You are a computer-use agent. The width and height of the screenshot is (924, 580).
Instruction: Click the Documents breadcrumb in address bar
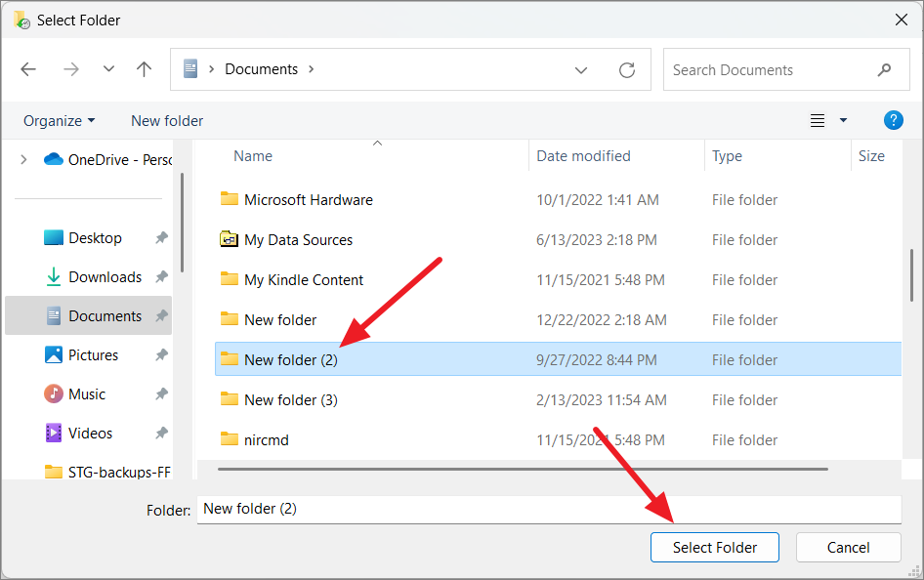click(261, 68)
